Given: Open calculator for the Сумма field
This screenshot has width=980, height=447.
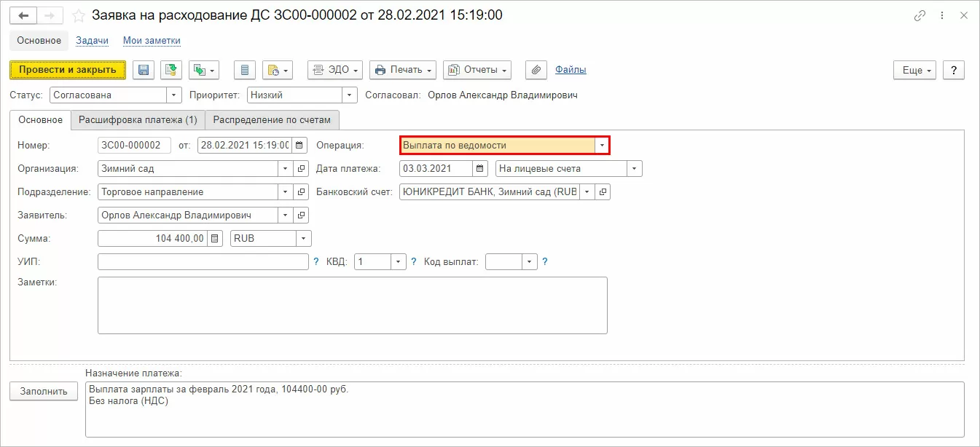Looking at the screenshot, I should point(214,238).
